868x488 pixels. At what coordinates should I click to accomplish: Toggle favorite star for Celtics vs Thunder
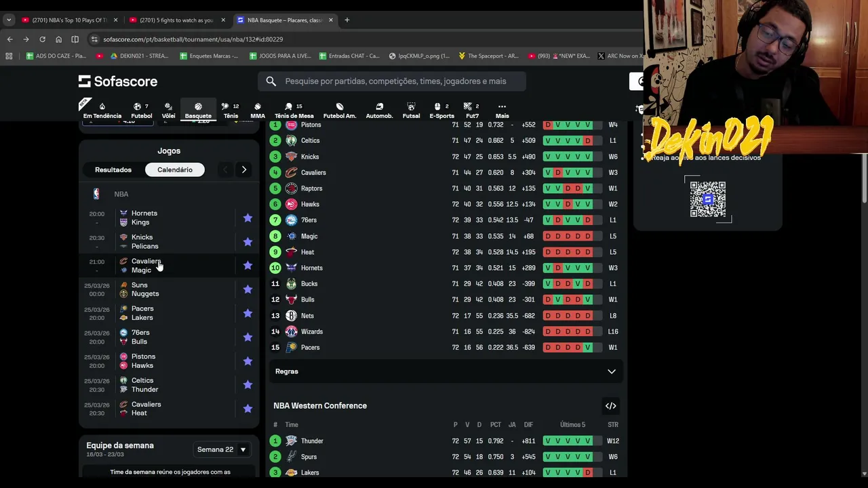tap(248, 384)
